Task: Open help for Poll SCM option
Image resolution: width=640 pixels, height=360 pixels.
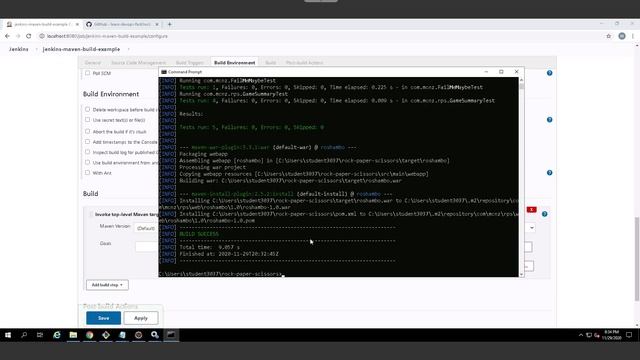Action: coord(549,73)
